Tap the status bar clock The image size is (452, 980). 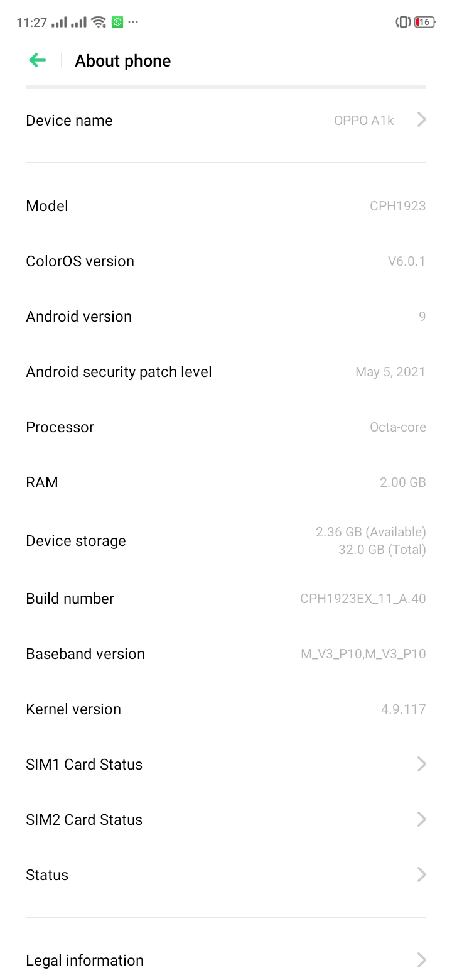[x=29, y=21]
